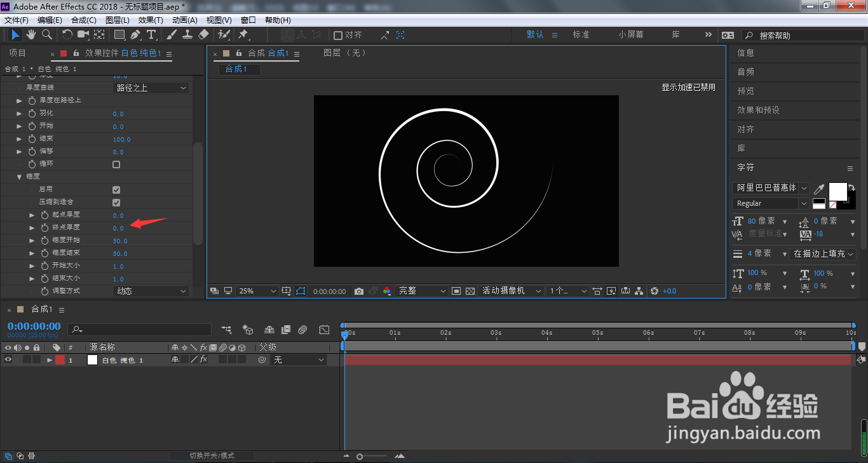The image size is (868, 463).
Task: Hide the 白色 纯色 1 layer eye
Action: [x=8, y=359]
